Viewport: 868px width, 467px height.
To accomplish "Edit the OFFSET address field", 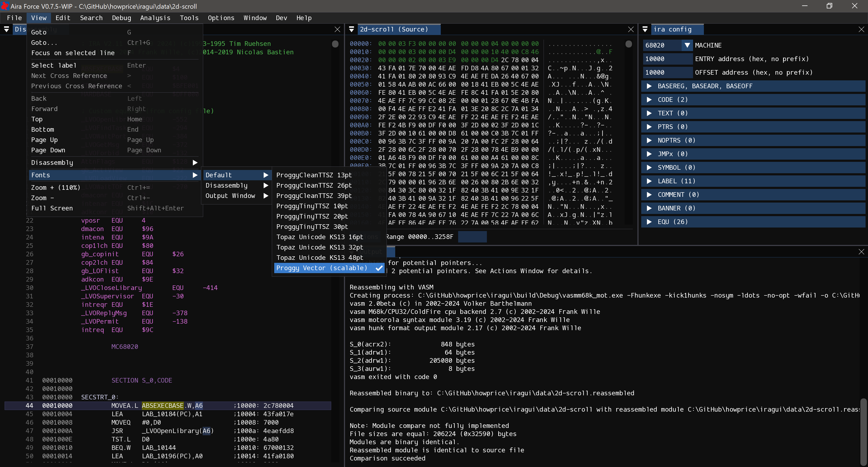I will pyautogui.click(x=668, y=72).
